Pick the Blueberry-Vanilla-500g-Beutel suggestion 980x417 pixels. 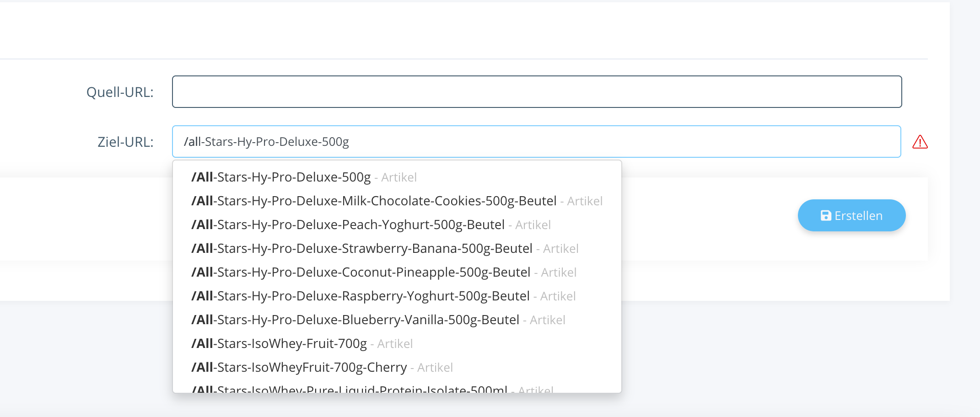(x=397, y=320)
